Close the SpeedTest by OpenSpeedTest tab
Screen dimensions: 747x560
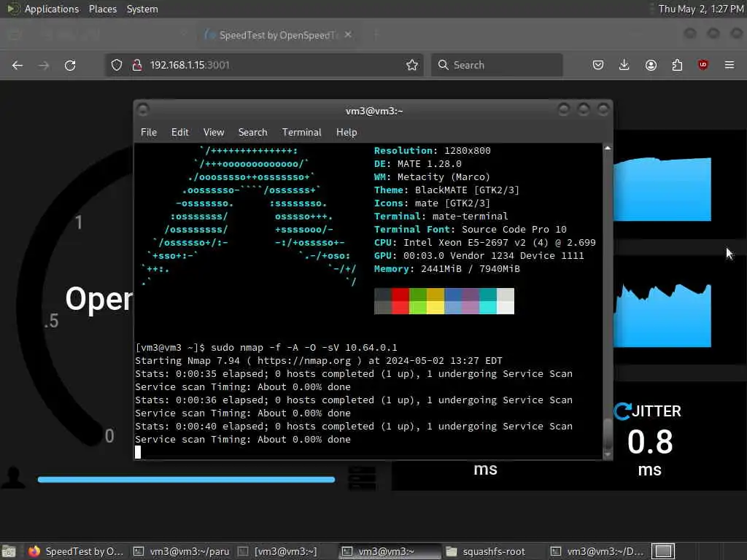tap(348, 35)
